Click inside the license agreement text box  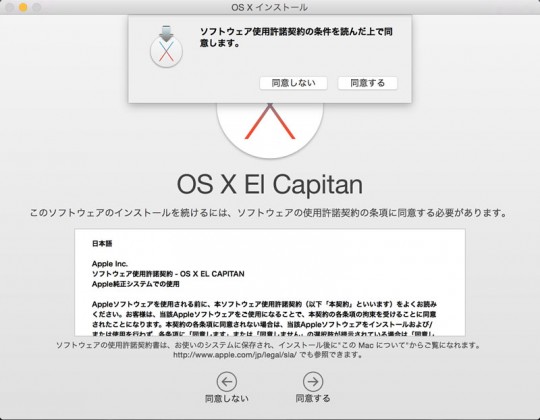(x=270, y=282)
